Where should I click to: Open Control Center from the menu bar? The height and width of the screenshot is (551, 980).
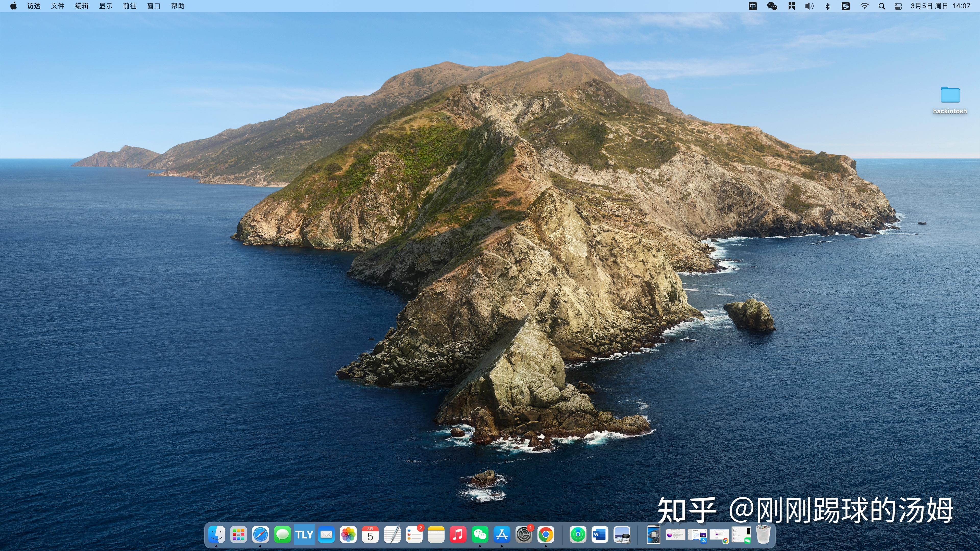tap(898, 6)
